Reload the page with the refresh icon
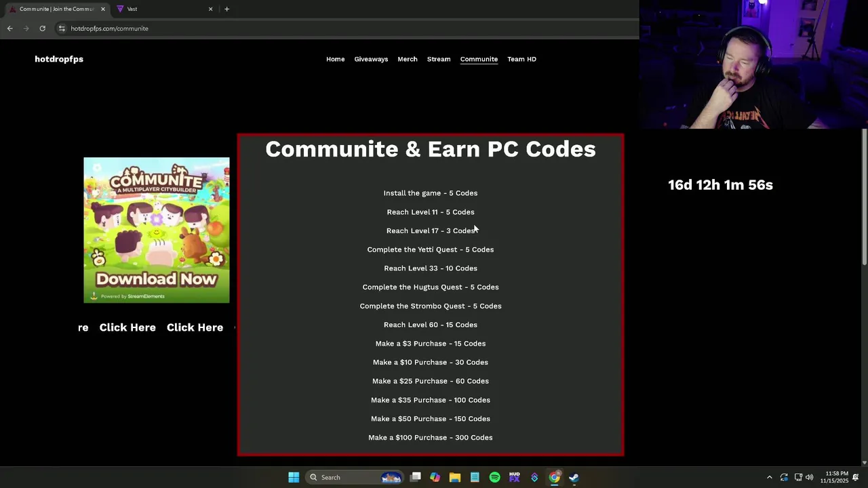The image size is (868, 488). click(x=42, y=28)
